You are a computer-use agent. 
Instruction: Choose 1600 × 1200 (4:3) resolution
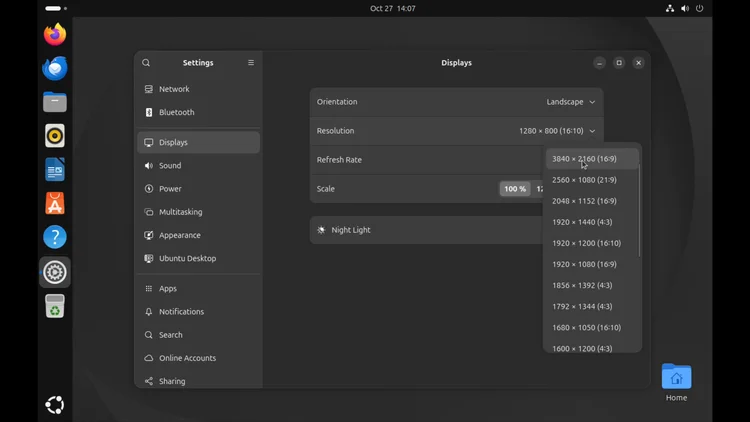[592, 347]
